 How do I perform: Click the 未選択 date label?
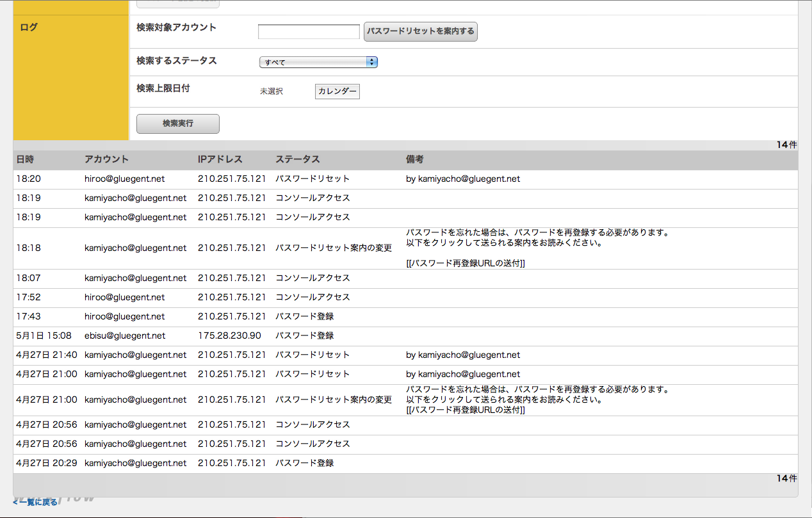point(270,91)
